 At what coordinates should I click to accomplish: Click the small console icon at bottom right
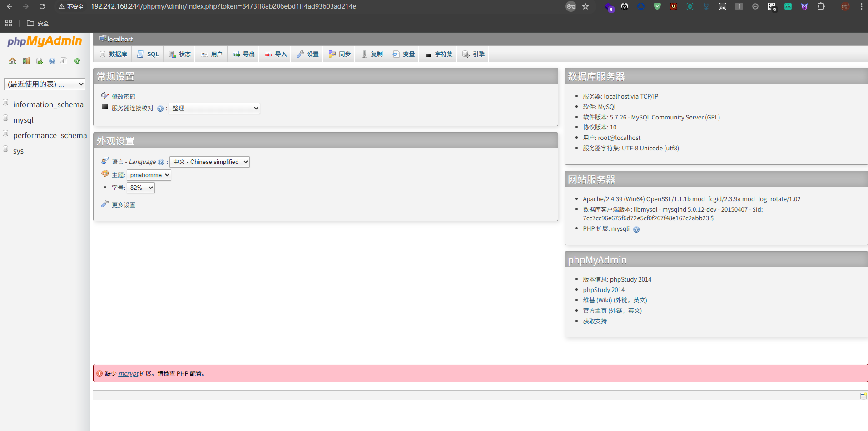point(863,396)
